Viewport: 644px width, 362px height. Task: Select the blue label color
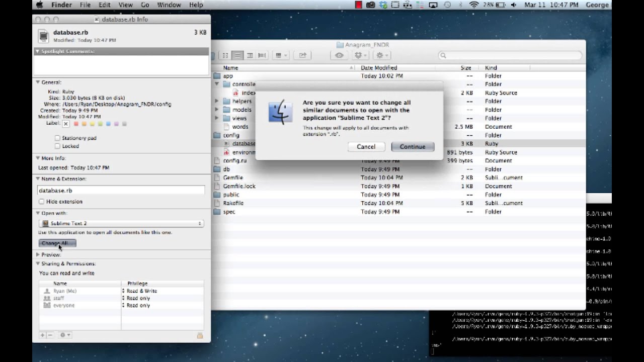(109, 124)
